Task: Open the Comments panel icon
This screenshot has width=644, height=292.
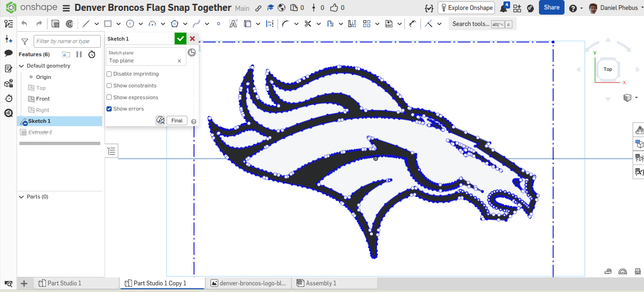Action: click(9, 53)
